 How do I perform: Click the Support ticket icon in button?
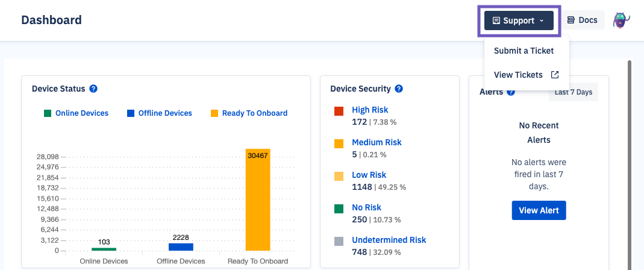496,20
